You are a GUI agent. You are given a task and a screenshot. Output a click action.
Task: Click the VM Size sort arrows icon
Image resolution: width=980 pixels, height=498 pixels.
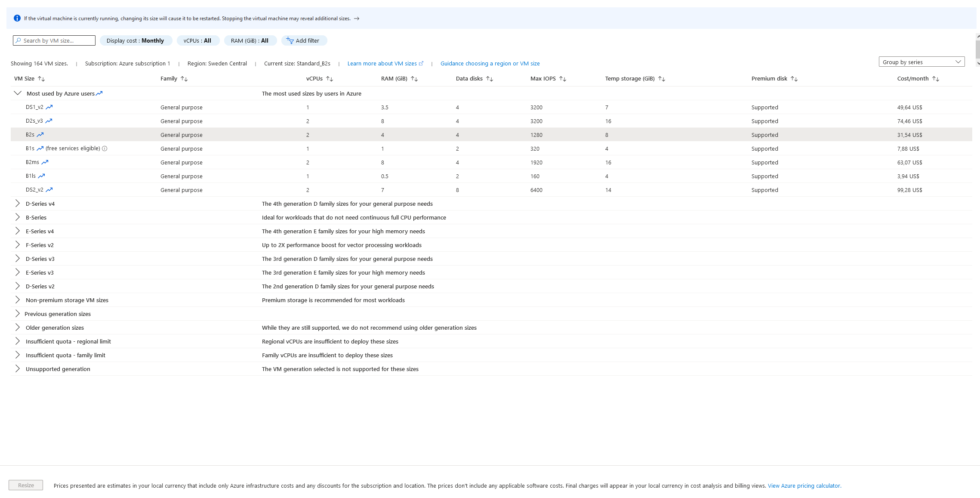41,79
